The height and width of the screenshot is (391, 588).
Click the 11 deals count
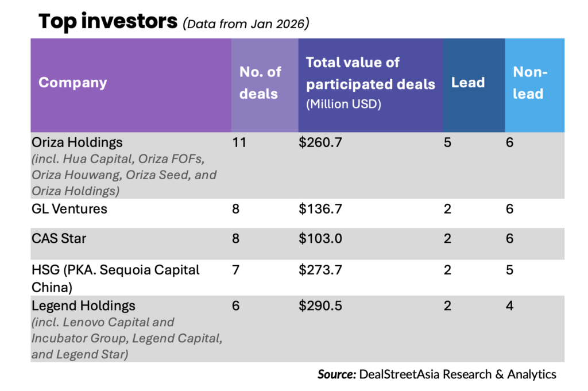(239, 142)
